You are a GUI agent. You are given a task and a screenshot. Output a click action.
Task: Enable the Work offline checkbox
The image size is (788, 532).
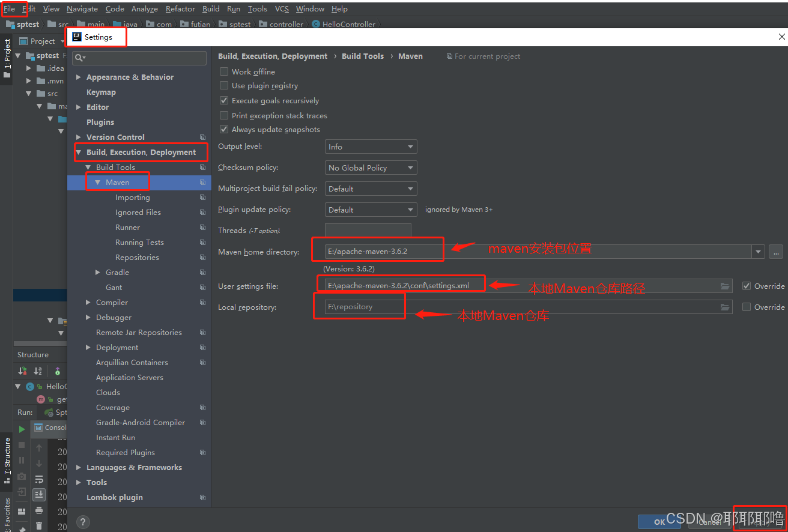(224, 71)
